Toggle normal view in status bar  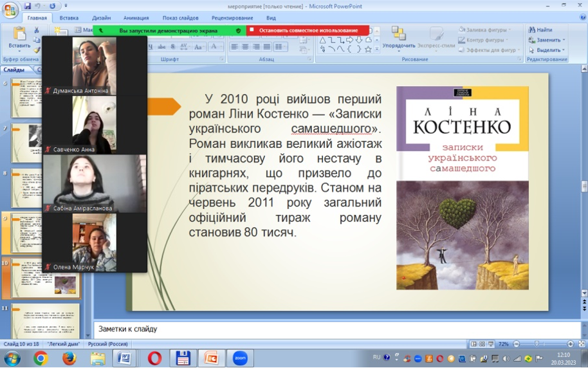[473, 344]
